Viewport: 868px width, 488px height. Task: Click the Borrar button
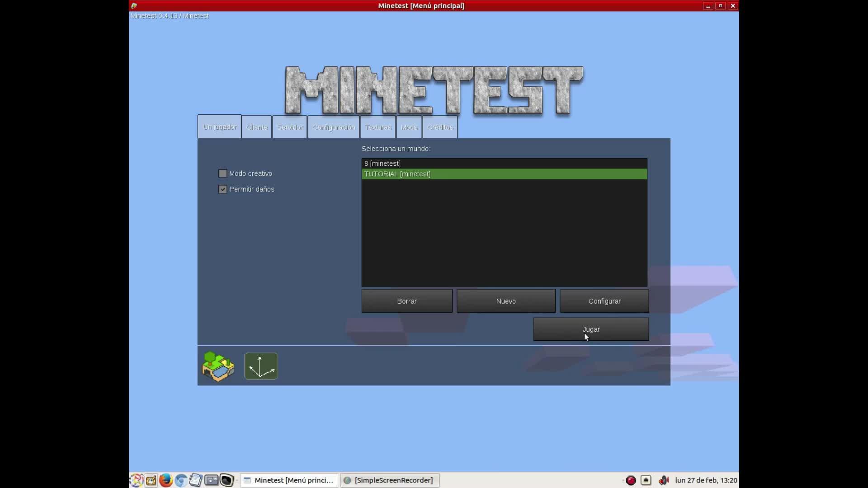(406, 301)
